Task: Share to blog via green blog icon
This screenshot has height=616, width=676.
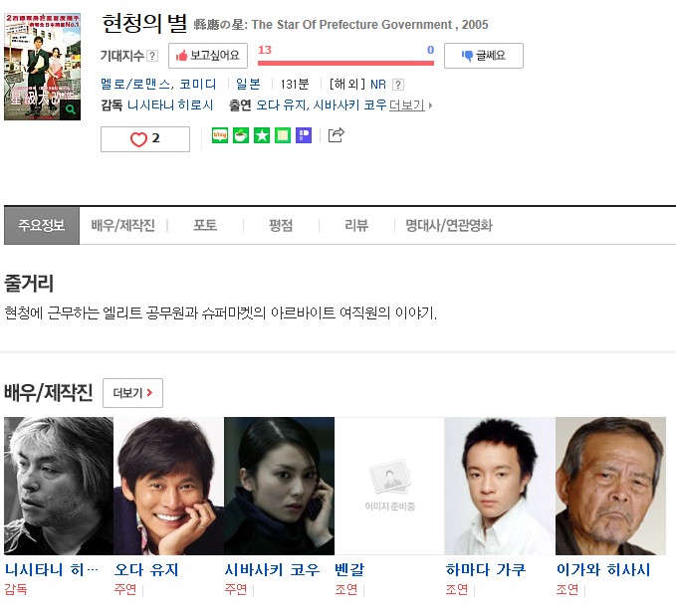Action: tap(220, 135)
